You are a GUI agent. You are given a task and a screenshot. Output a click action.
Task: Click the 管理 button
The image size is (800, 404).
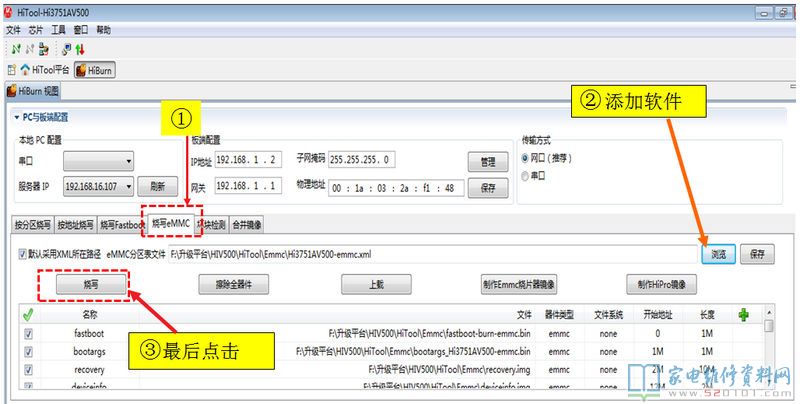[488, 162]
